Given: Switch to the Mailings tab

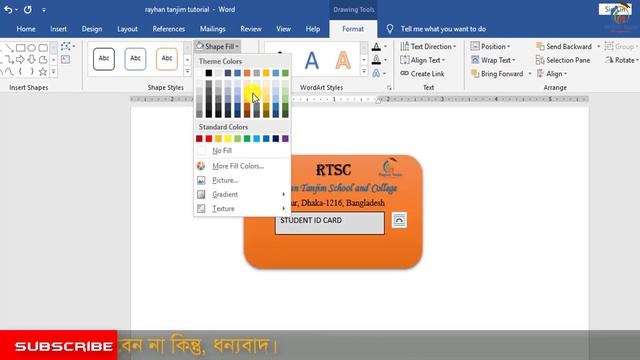Looking at the screenshot, I should tap(212, 29).
